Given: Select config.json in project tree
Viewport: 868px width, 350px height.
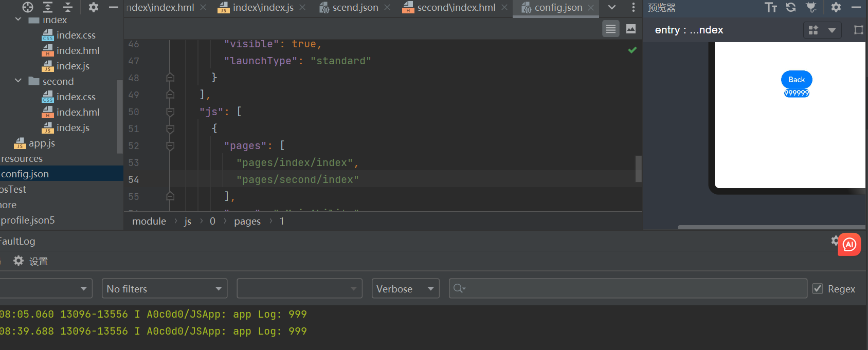Looking at the screenshot, I should [x=25, y=174].
